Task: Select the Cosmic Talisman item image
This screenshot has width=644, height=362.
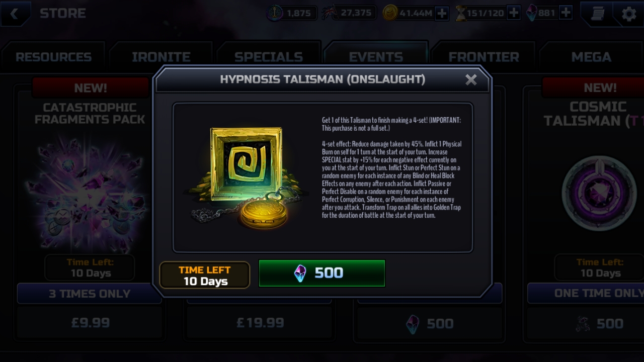Action: click(x=599, y=194)
